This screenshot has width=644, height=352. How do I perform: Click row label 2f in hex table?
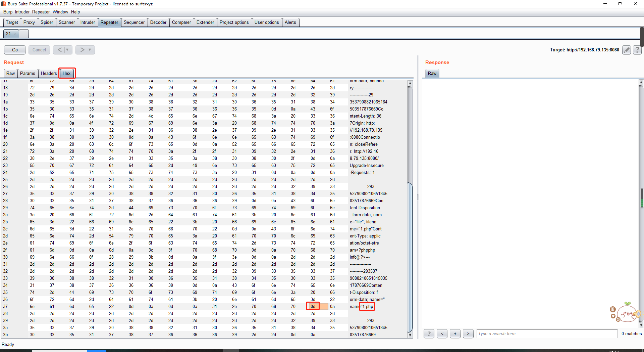tap(5, 250)
